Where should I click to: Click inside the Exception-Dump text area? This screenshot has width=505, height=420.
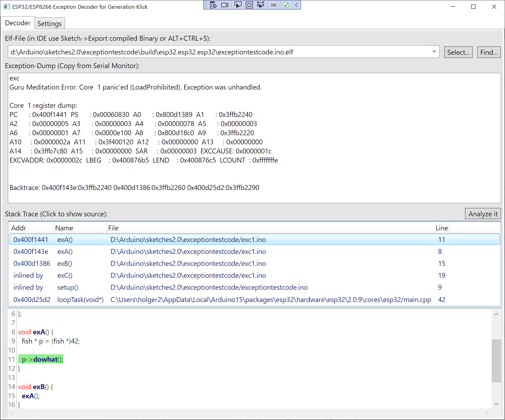pyautogui.click(x=254, y=138)
